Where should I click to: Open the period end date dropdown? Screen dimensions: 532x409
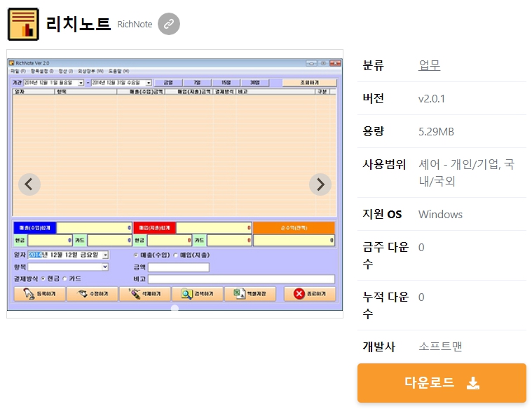[149, 83]
